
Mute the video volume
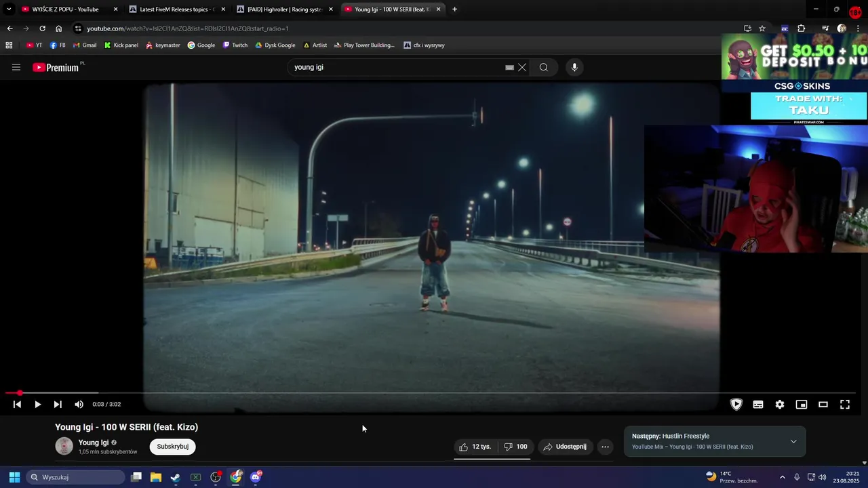pos(79,405)
